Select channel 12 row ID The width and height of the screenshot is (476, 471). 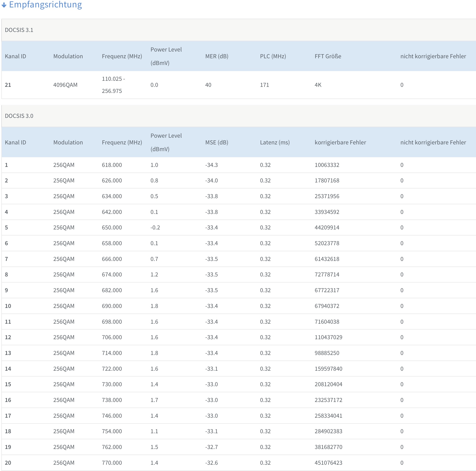click(x=8, y=337)
